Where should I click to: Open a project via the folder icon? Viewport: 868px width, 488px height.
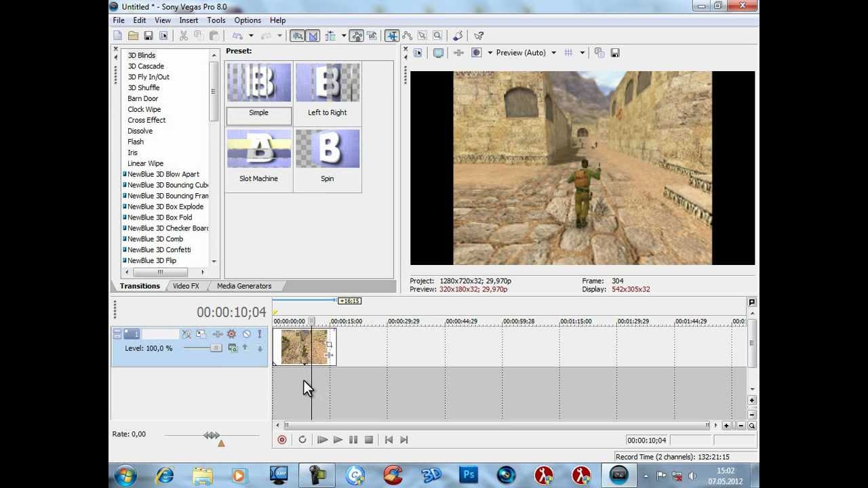tap(133, 36)
